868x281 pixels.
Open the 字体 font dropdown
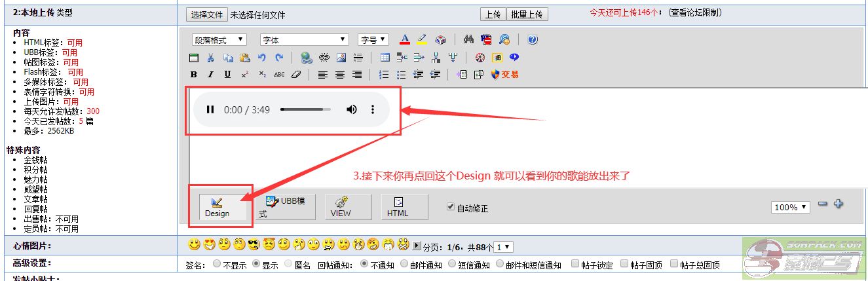coord(304,40)
